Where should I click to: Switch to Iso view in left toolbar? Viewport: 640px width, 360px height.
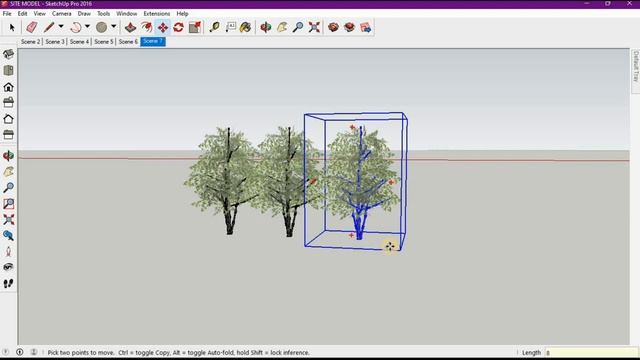tap(8, 54)
